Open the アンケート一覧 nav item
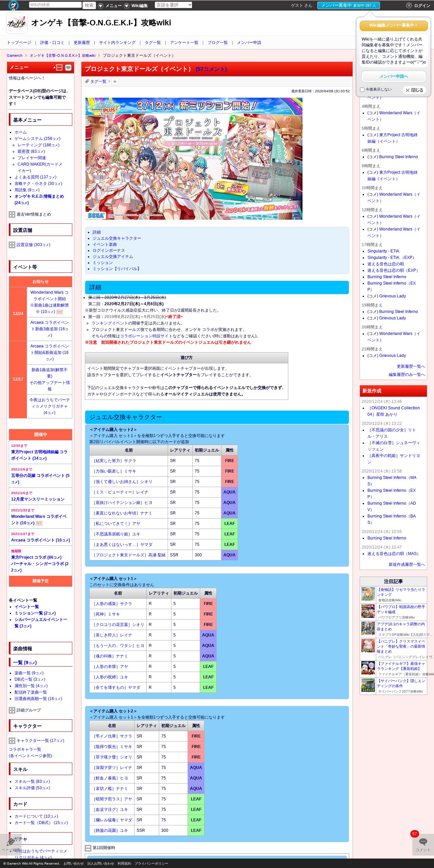The width and height of the screenshot is (434, 868). tap(184, 43)
